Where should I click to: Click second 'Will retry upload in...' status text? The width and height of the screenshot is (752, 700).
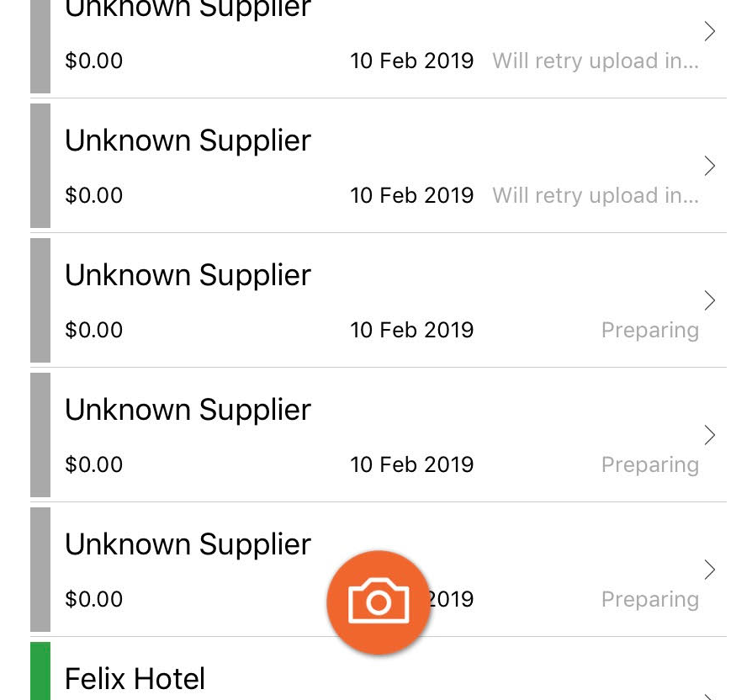coord(596,196)
